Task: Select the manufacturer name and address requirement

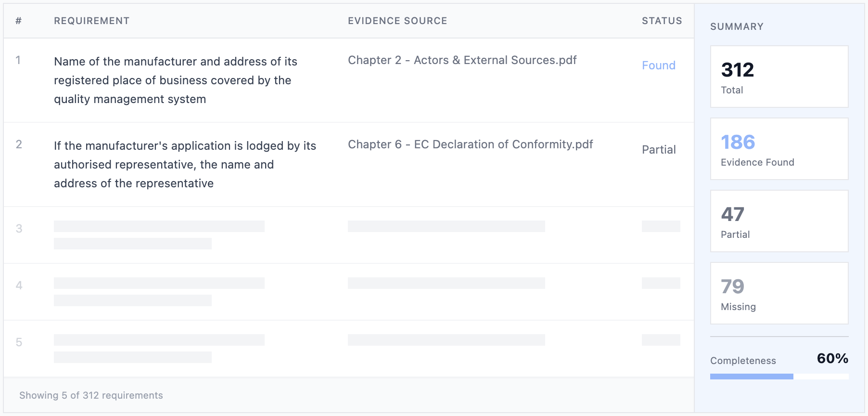Action: pos(176,80)
